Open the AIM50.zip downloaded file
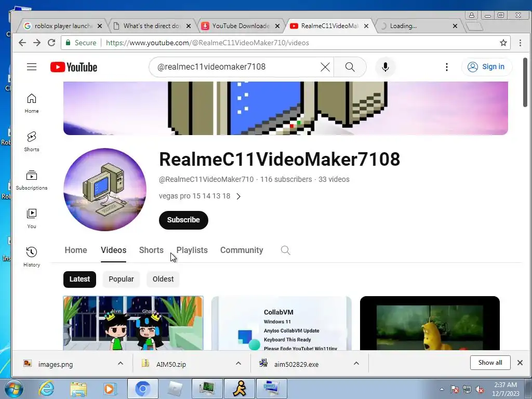Image resolution: width=532 pixels, height=399 pixels. (x=171, y=364)
